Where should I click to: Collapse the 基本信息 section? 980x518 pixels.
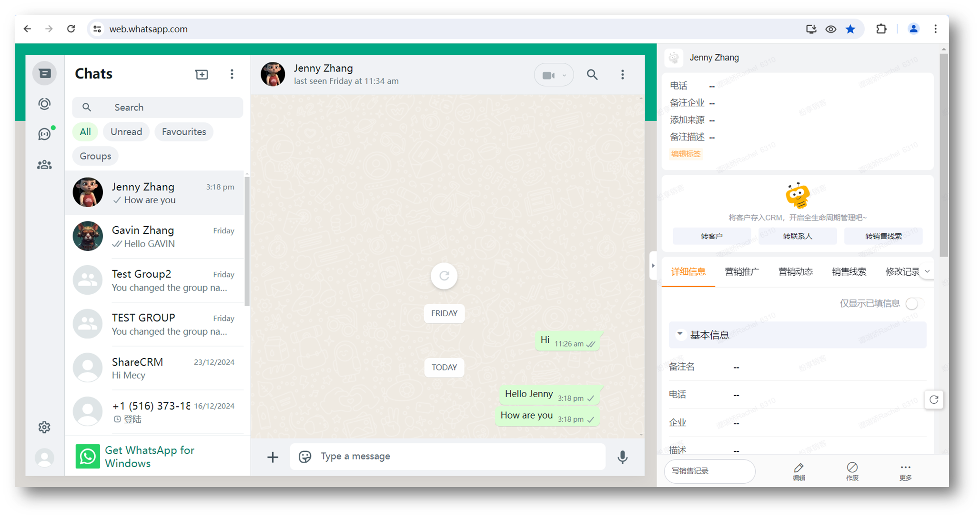[680, 334]
